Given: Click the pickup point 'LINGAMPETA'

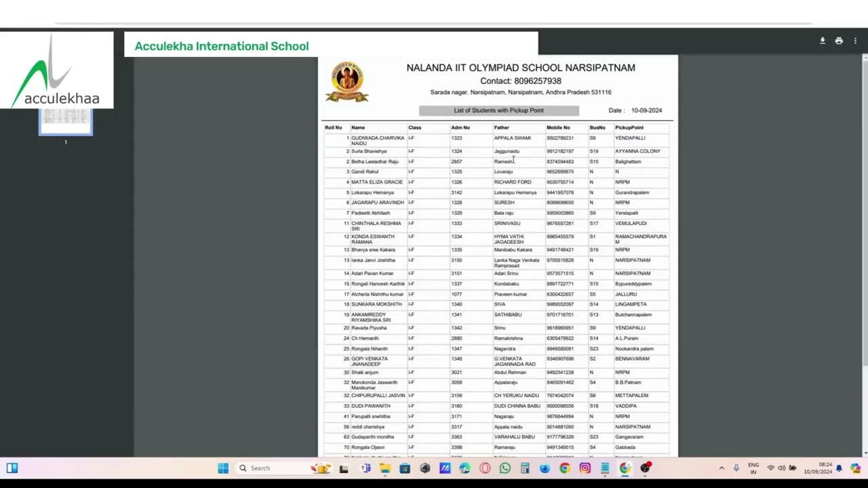Looking at the screenshot, I should coord(631,304).
